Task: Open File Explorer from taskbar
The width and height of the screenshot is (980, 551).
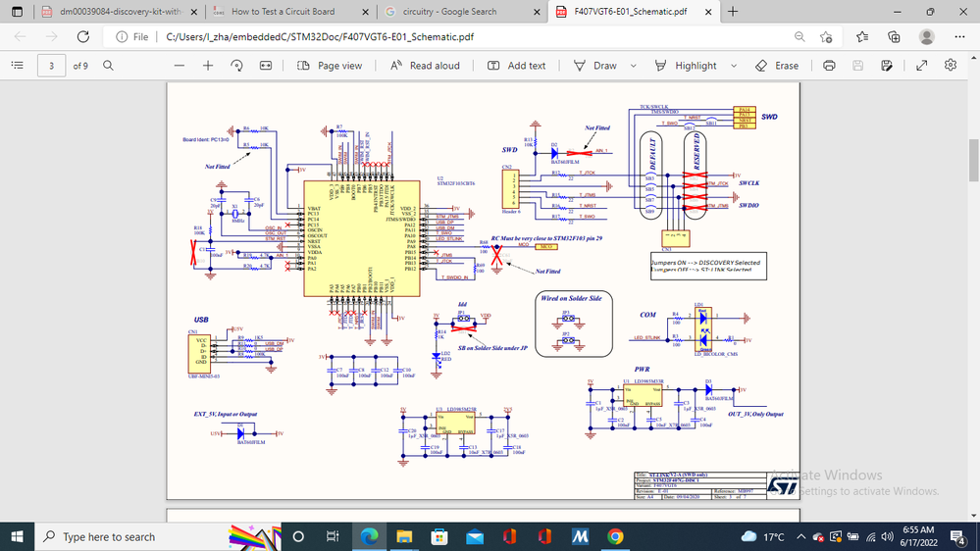Action: click(x=404, y=536)
